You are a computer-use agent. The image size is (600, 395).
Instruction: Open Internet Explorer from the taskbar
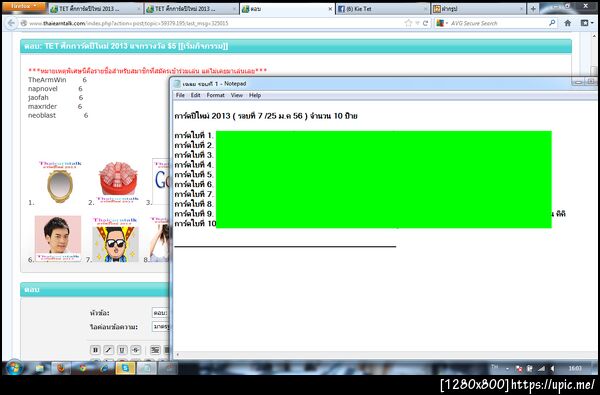point(104,368)
